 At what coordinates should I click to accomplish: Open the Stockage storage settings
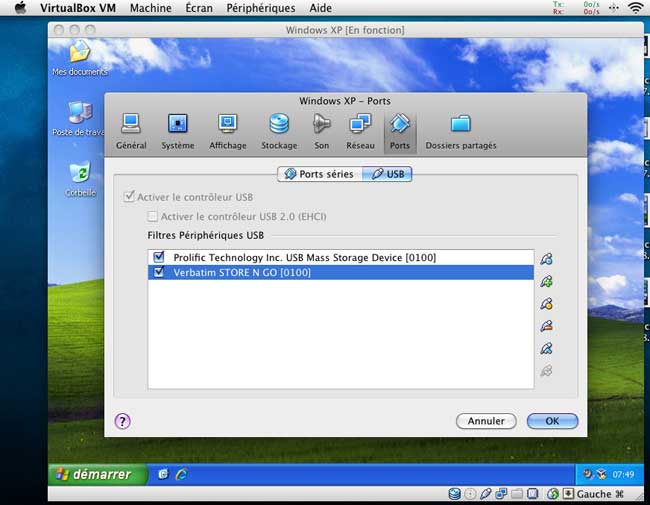coord(279,131)
